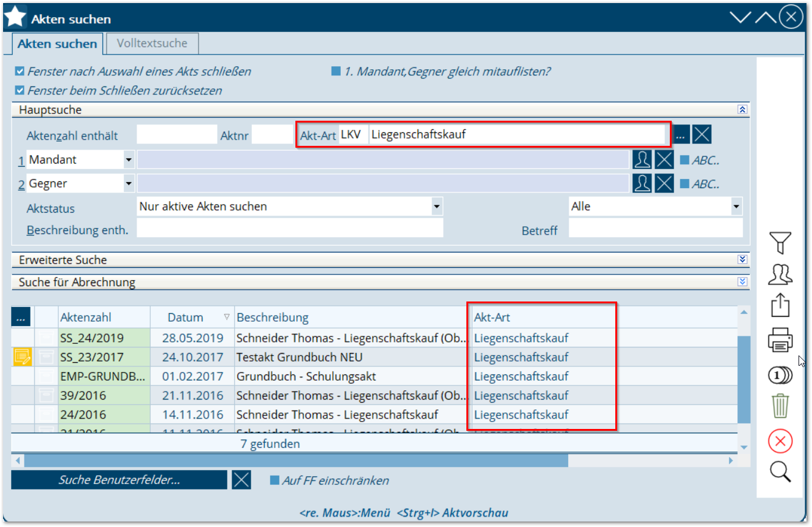Click the expand up chevron in title bar
This screenshot has width=812, height=527.
point(765,17)
